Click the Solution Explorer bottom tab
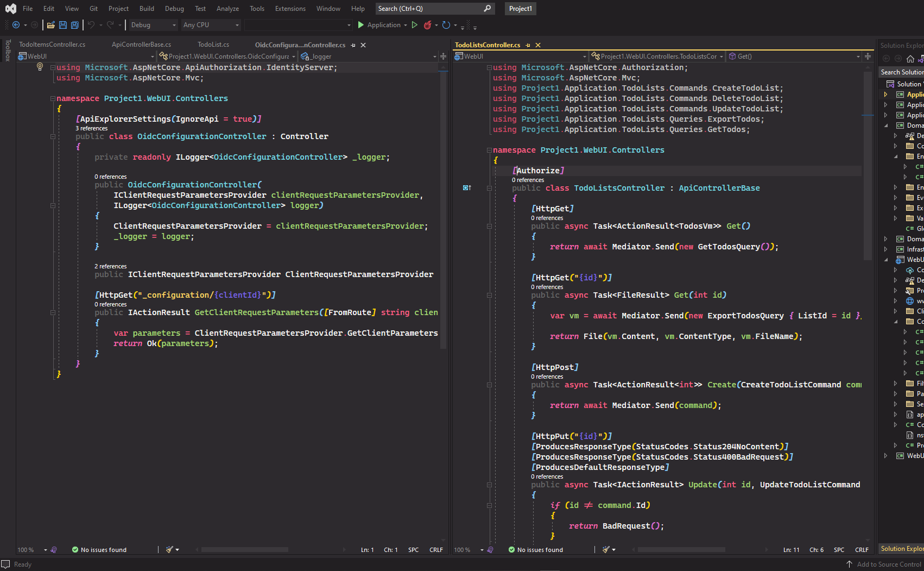The height and width of the screenshot is (571, 924). point(901,549)
